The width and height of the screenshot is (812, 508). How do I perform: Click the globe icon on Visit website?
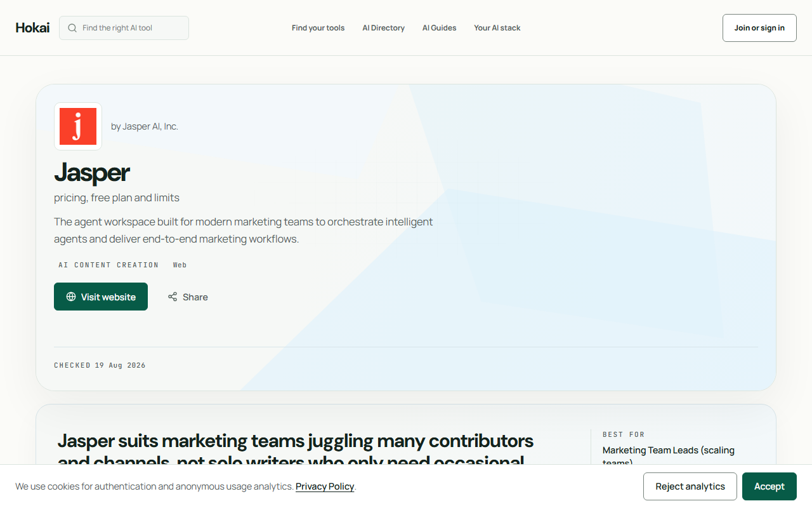tap(71, 297)
